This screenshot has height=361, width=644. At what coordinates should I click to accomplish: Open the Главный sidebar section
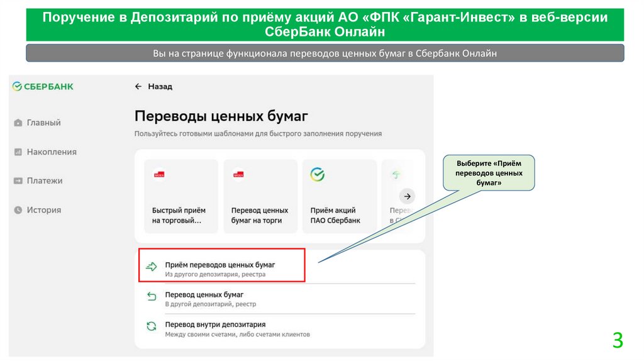43,123
